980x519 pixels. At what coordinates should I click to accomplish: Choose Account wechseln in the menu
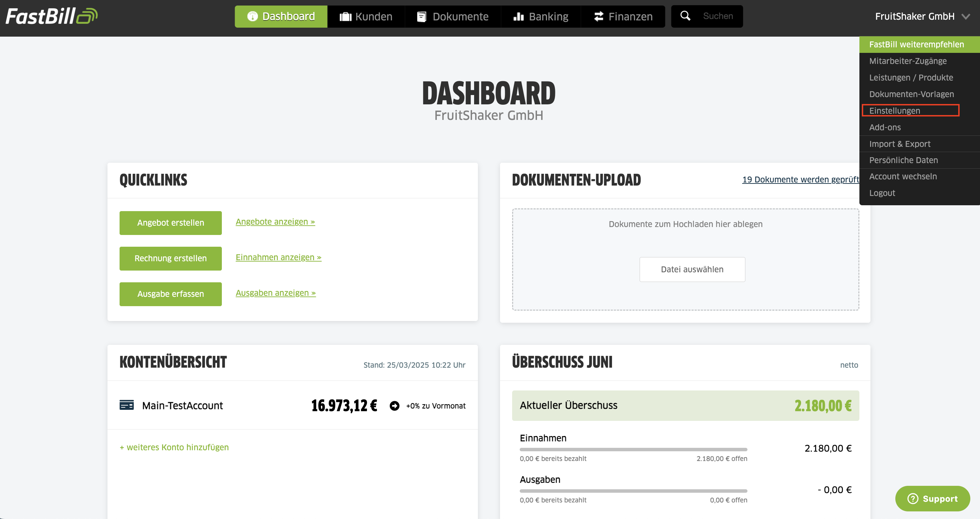click(x=919, y=177)
